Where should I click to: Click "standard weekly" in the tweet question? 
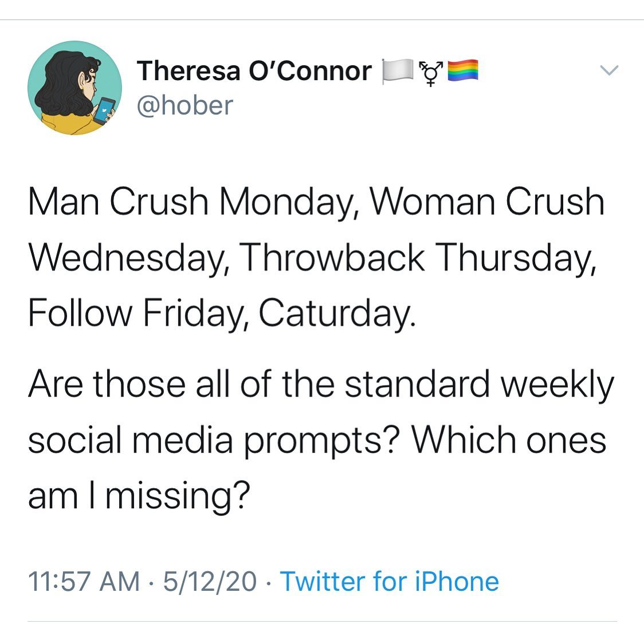tap(479, 384)
